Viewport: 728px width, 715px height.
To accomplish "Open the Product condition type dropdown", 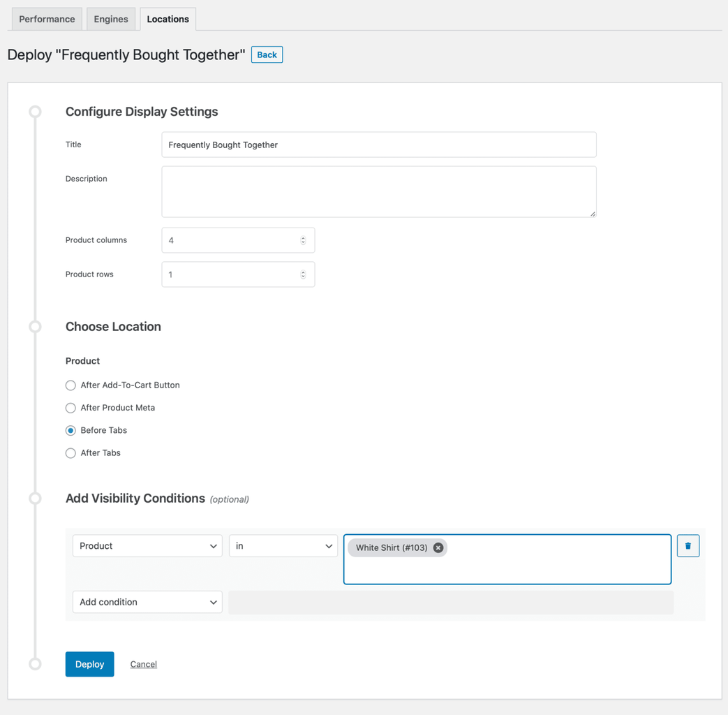I will pos(147,546).
